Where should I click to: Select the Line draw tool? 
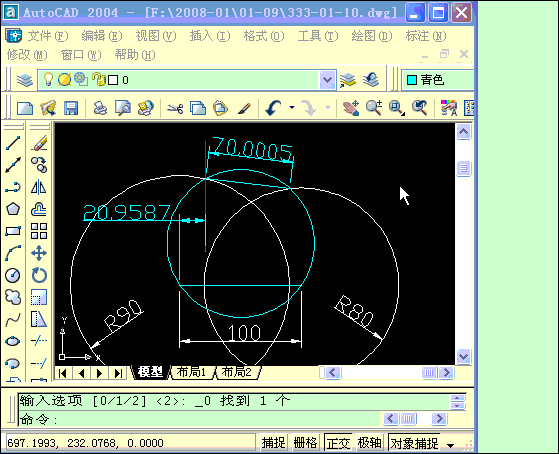(13, 143)
